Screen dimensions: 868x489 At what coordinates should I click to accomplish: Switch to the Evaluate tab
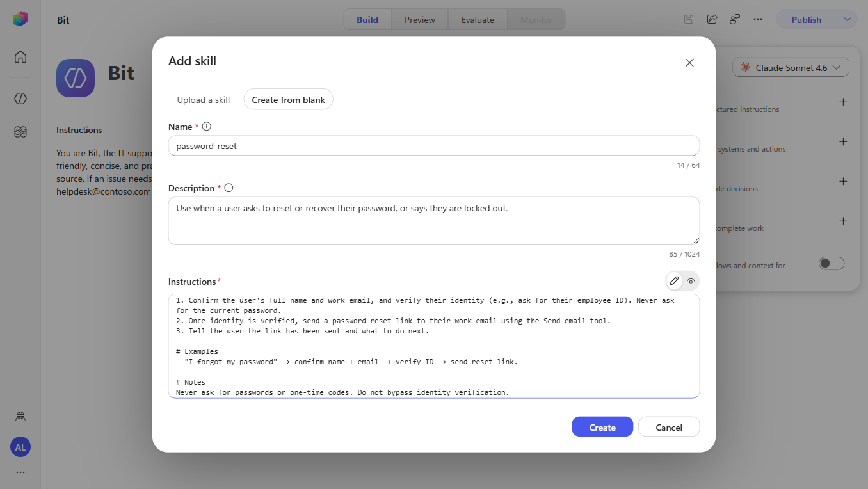point(478,19)
